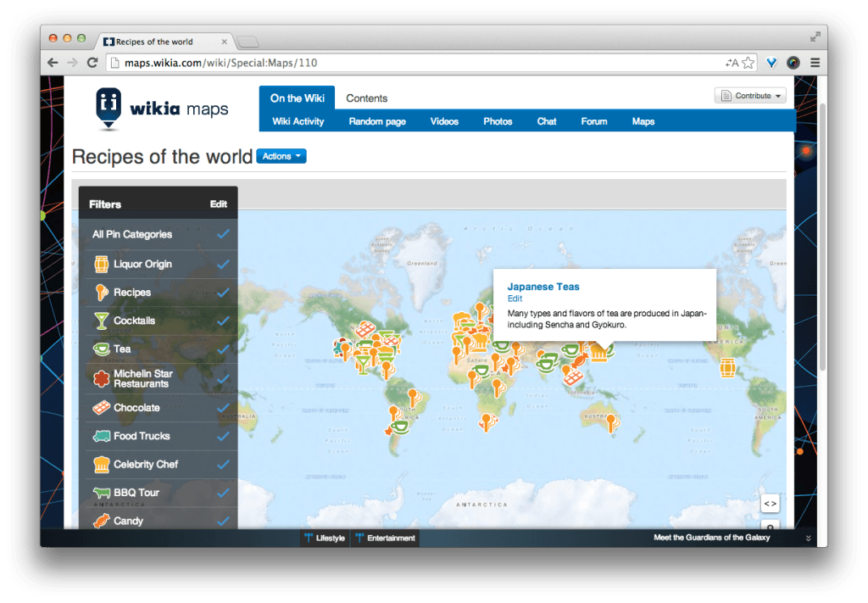
Task: Click Edit link in Japanese Teas popup
Action: pos(515,299)
